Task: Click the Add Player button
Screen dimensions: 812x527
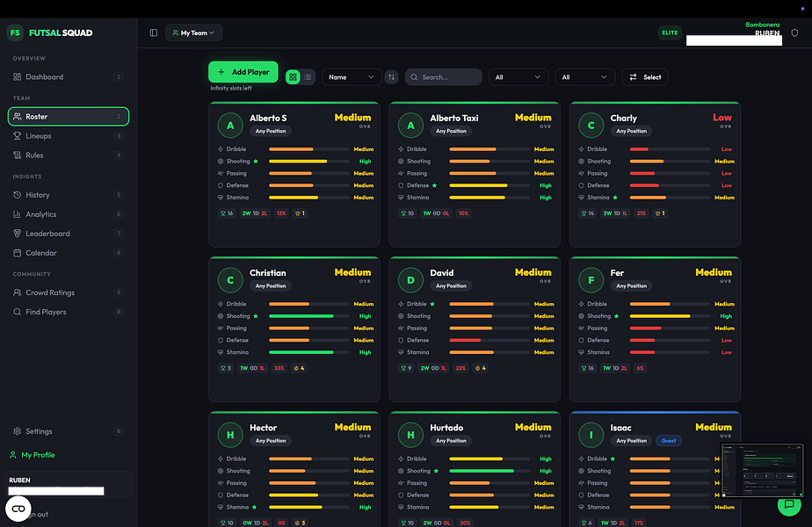Action: tap(243, 72)
